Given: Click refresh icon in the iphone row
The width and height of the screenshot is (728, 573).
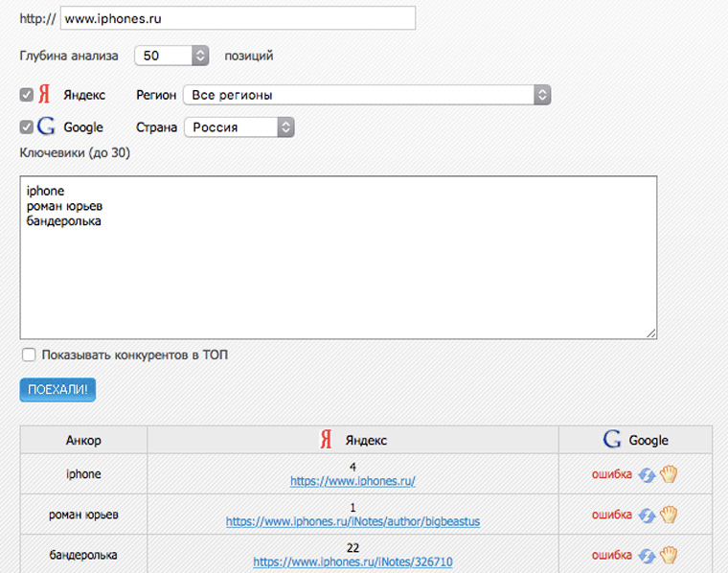Looking at the screenshot, I should (648, 474).
